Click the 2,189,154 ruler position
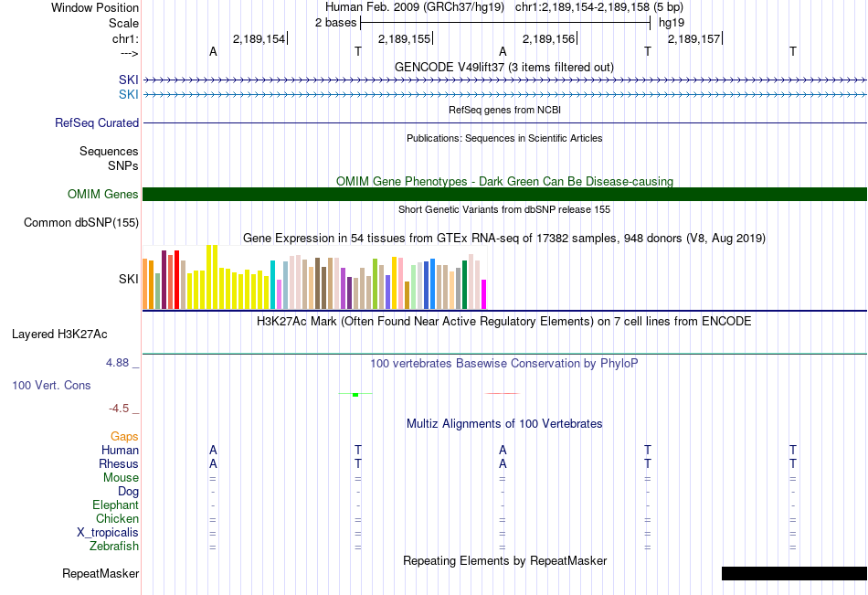This screenshot has height=595, width=868. pyautogui.click(x=259, y=38)
